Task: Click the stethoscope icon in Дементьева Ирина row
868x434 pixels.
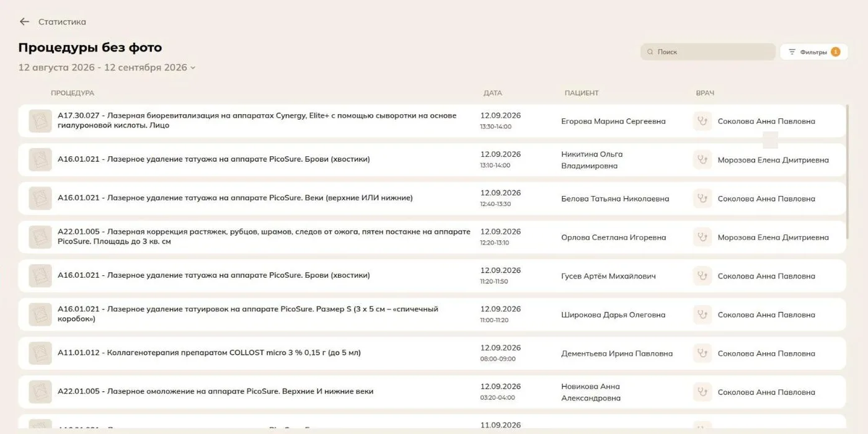Action: coord(702,353)
